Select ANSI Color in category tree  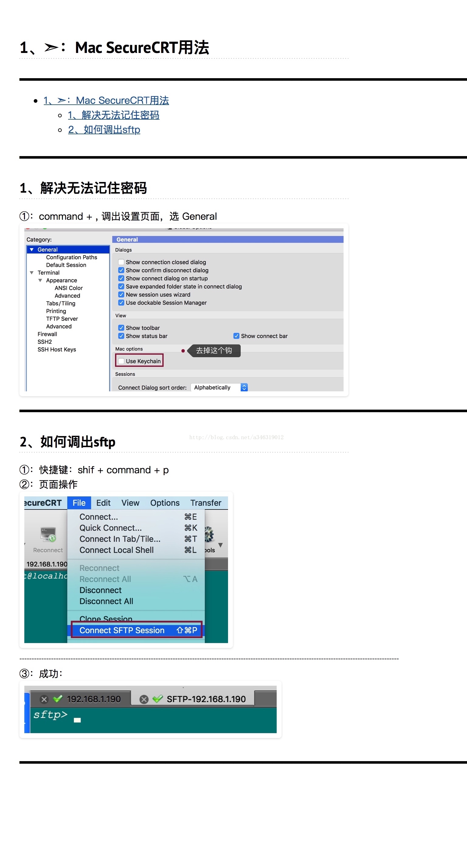click(69, 288)
